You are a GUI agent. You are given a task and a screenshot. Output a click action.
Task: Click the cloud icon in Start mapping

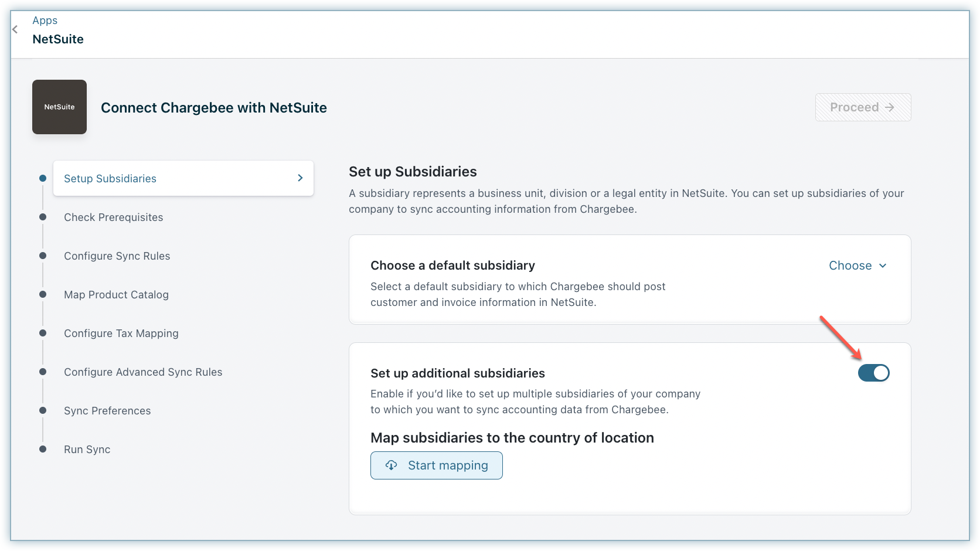(x=391, y=465)
